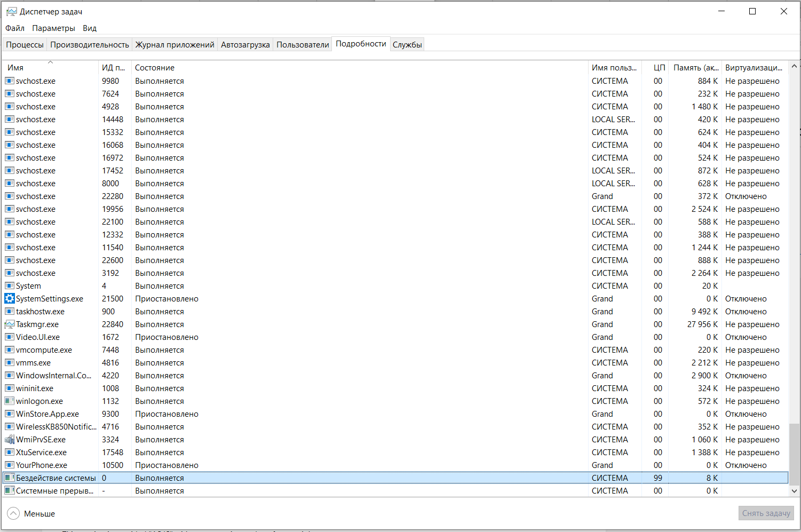The height and width of the screenshot is (532, 801).
Task: Sort by the Виртуализаци... column header
Action: 755,67
